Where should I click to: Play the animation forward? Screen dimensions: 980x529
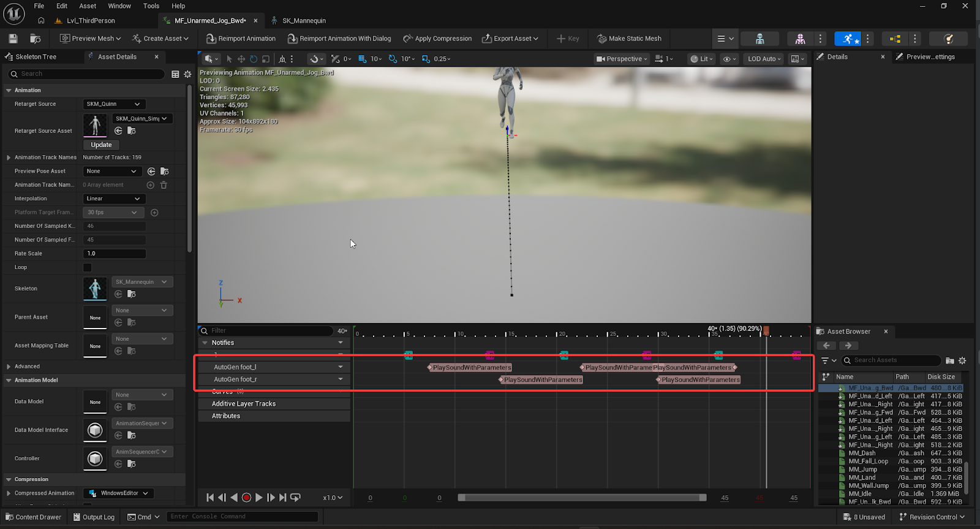click(x=258, y=498)
